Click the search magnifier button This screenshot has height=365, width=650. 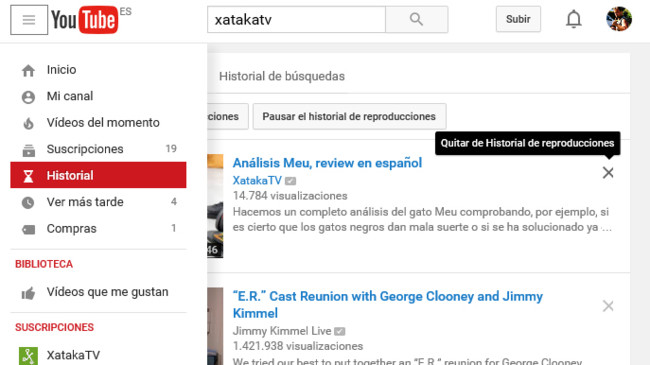point(417,19)
